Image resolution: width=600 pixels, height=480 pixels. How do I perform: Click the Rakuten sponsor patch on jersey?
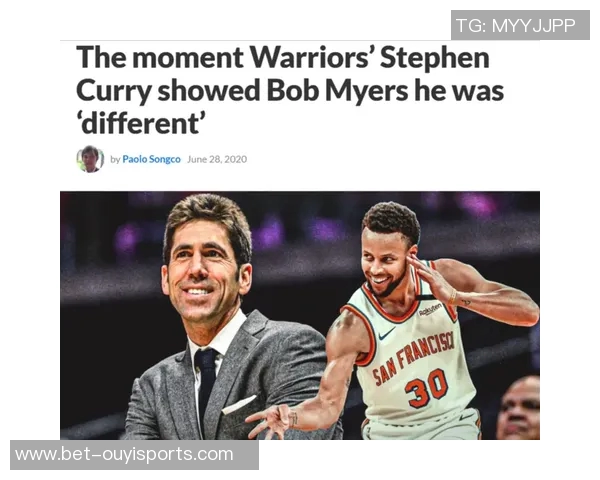(x=430, y=309)
